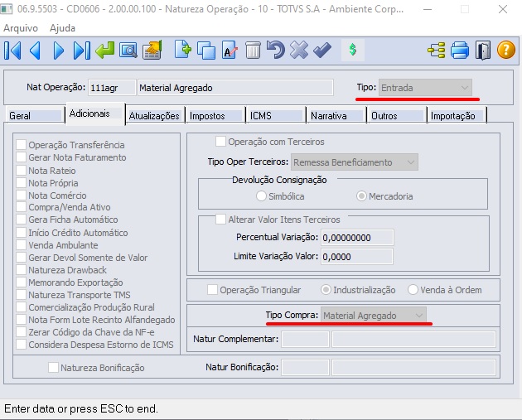Expand the Tipo Compra dropdown
The image size is (522, 420).
point(373,315)
